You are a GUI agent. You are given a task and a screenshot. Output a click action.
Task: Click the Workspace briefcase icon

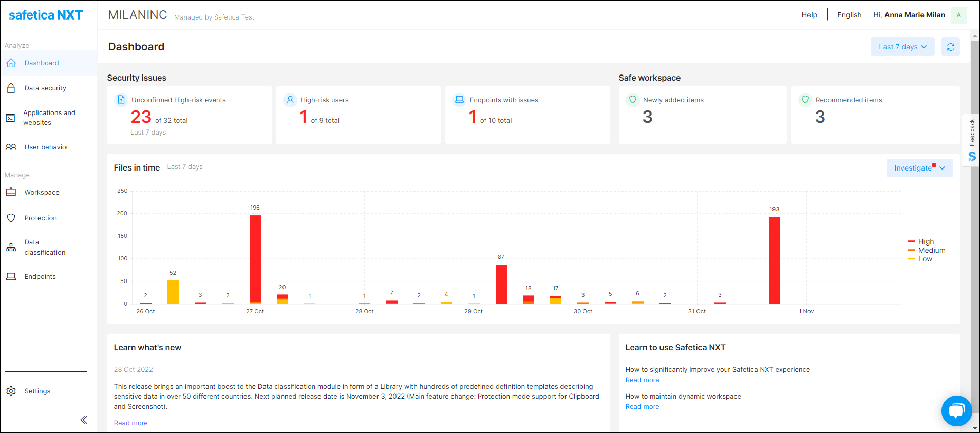[x=11, y=192]
